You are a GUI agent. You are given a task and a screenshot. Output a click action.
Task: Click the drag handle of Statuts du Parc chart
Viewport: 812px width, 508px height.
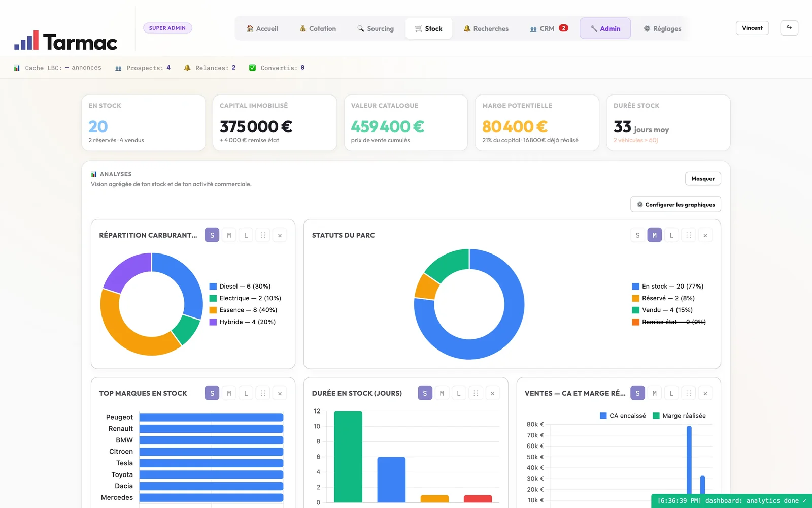click(x=689, y=235)
